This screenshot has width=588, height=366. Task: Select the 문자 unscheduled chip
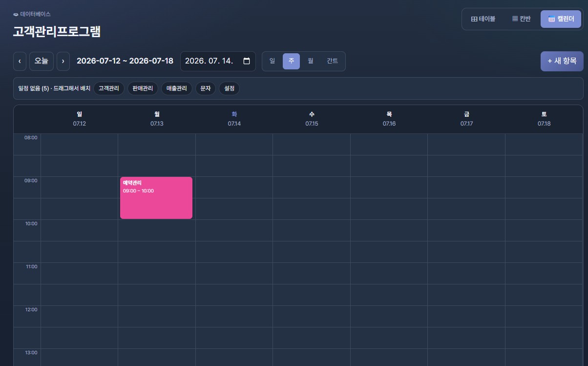206,88
